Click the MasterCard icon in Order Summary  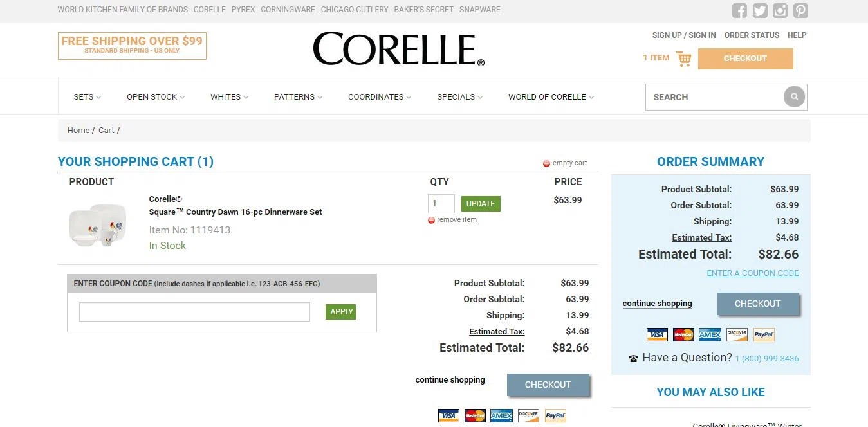[683, 334]
